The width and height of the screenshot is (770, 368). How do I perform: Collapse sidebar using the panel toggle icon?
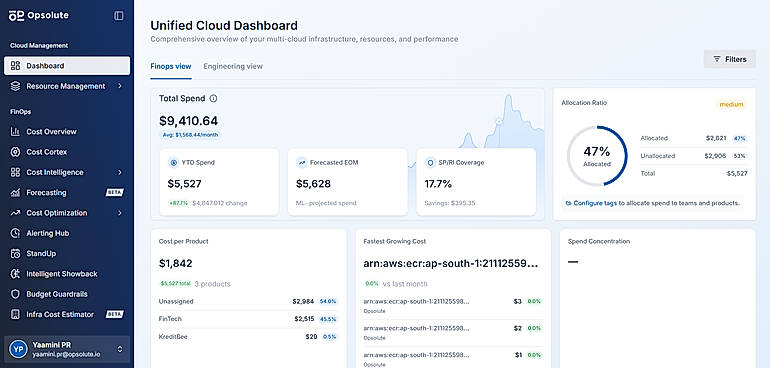coord(119,16)
